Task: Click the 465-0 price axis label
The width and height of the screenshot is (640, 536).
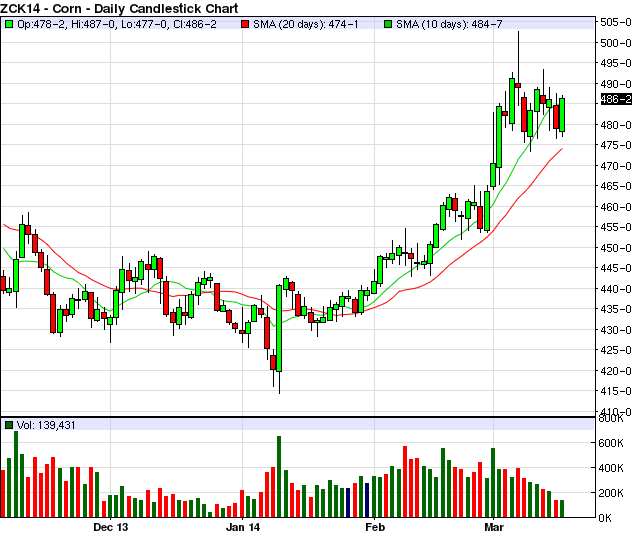Action: pos(616,187)
